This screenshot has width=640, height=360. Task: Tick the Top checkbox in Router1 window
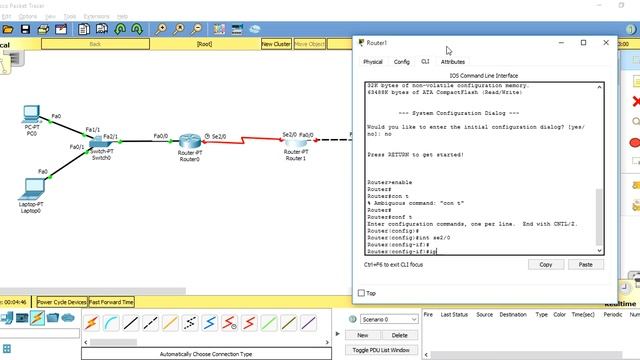tap(361, 293)
